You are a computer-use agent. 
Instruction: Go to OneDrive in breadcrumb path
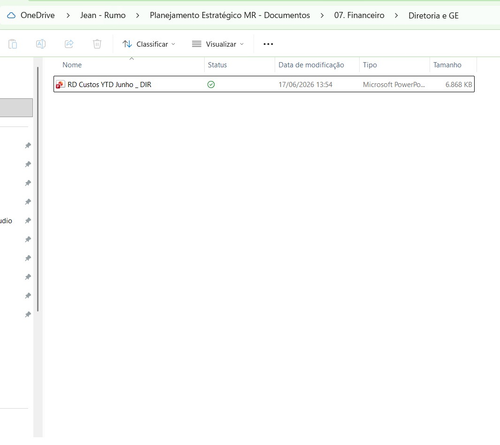tap(38, 15)
